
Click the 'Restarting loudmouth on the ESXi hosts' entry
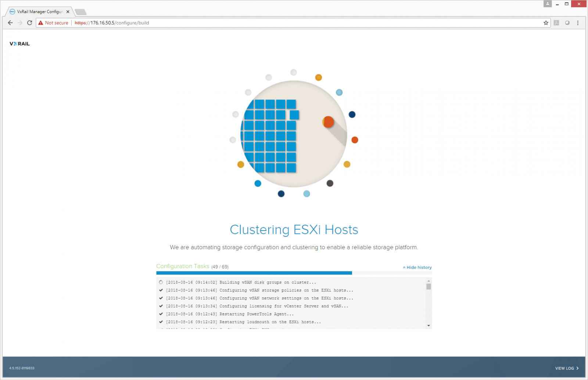pyautogui.click(x=243, y=322)
